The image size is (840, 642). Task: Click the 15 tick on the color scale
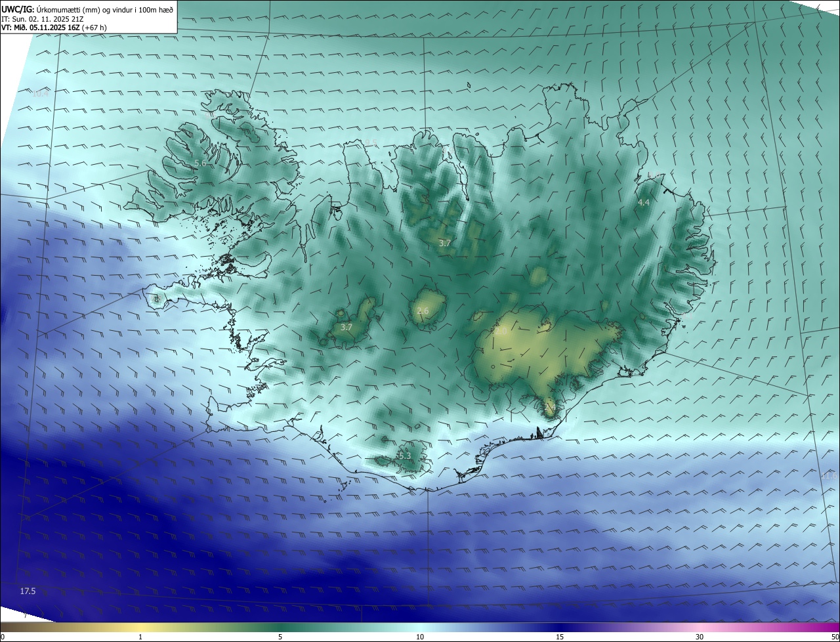click(x=560, y=637)
